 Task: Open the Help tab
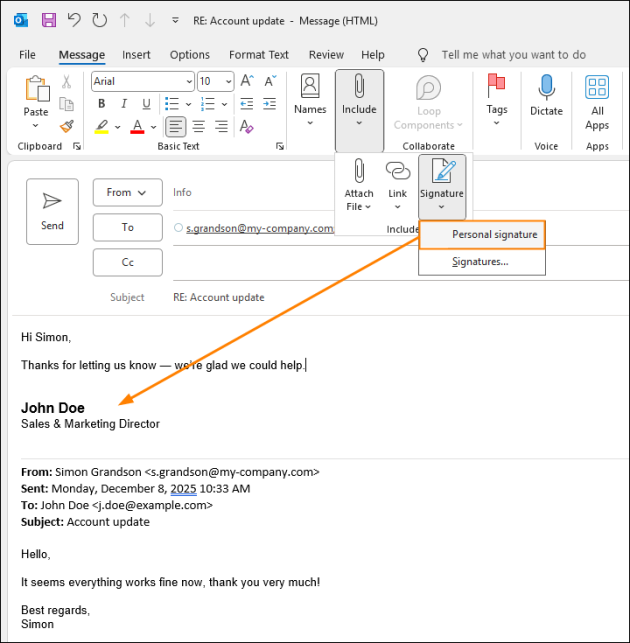point(372,55)
